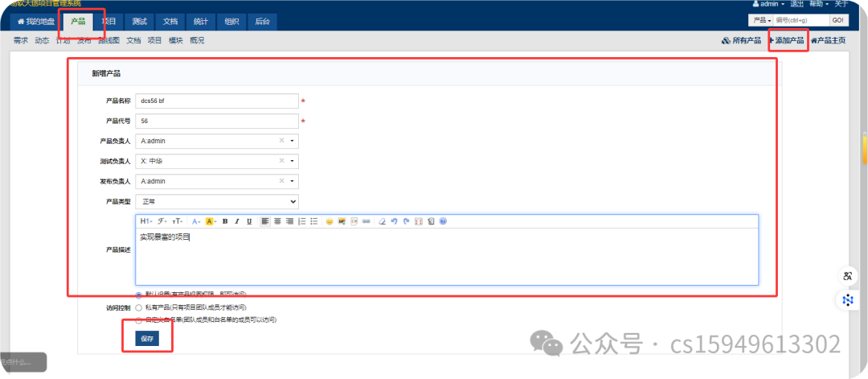868x379 pixels.
Task: Open the font family menu in editor
Action: pyautogui.click(x=162, y=221)
